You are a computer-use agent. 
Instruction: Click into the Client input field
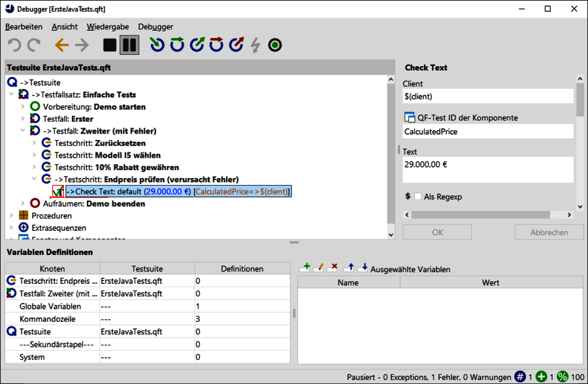(x=488, y=96)
